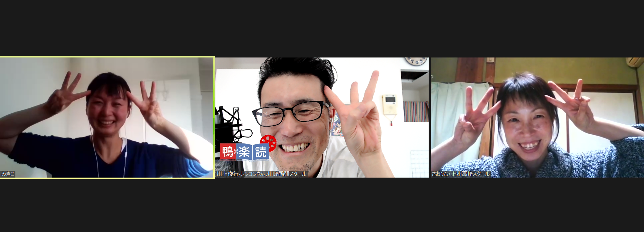The width and height of the screenshot is (644, 232).
Task: Select the みきこ video tile
Action: pyautogui.click(x=107, y=117)
